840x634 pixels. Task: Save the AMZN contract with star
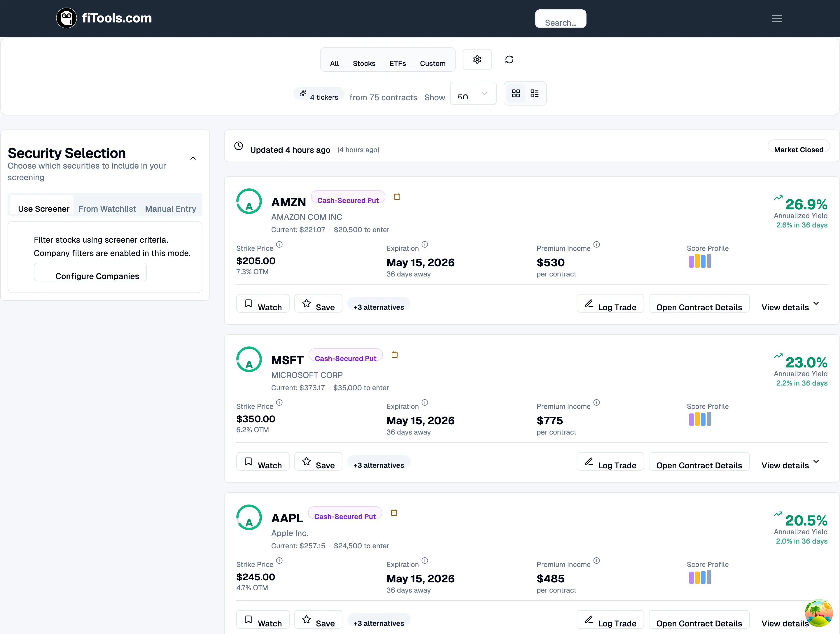pyautogui.click(x=318, y=303)
